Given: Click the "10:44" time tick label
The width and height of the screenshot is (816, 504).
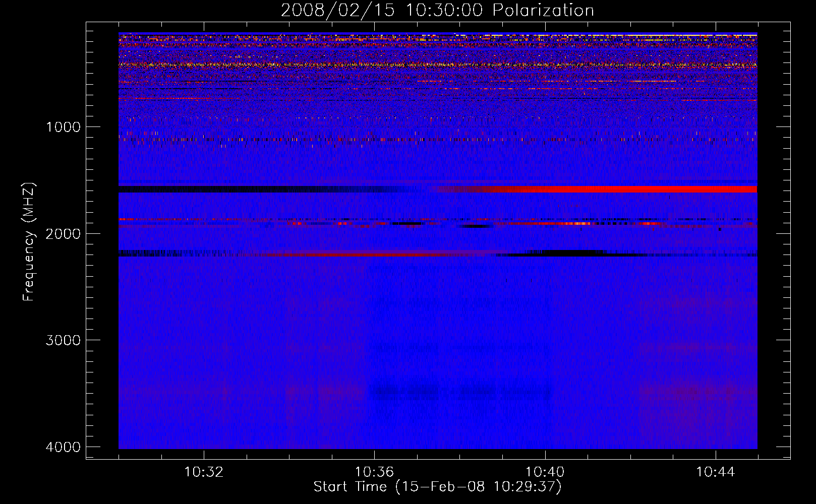Looking at the screenshot, I should point(716,472).
